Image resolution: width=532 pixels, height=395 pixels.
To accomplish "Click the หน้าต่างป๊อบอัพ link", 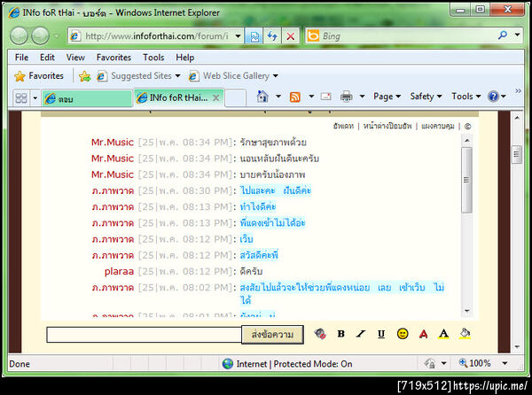I will [x=387, y=127].
